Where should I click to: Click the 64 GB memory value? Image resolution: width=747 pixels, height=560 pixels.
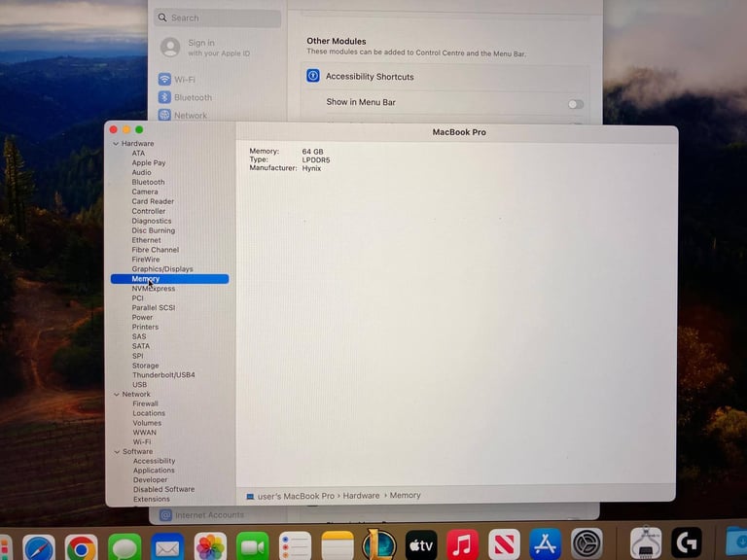pyautogui.click(x=312, y=152)
